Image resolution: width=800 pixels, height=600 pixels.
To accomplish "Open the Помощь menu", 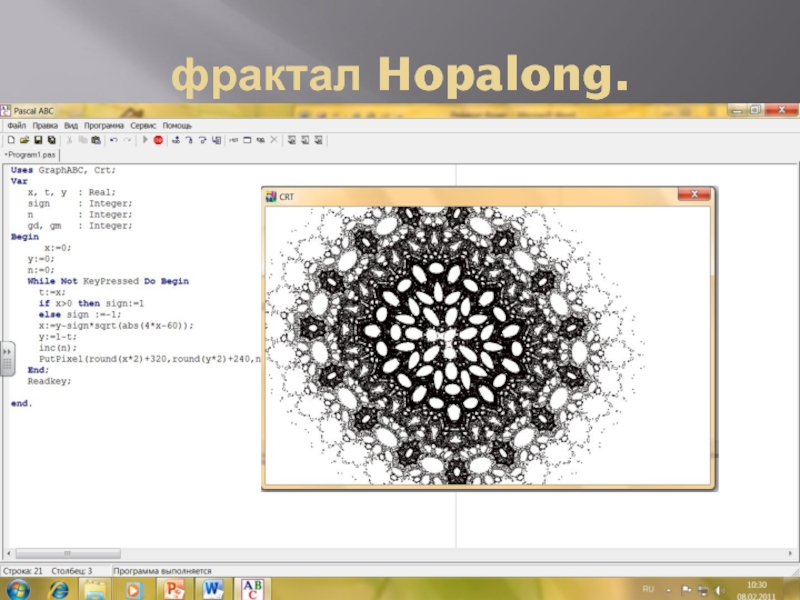I will 177,126.
